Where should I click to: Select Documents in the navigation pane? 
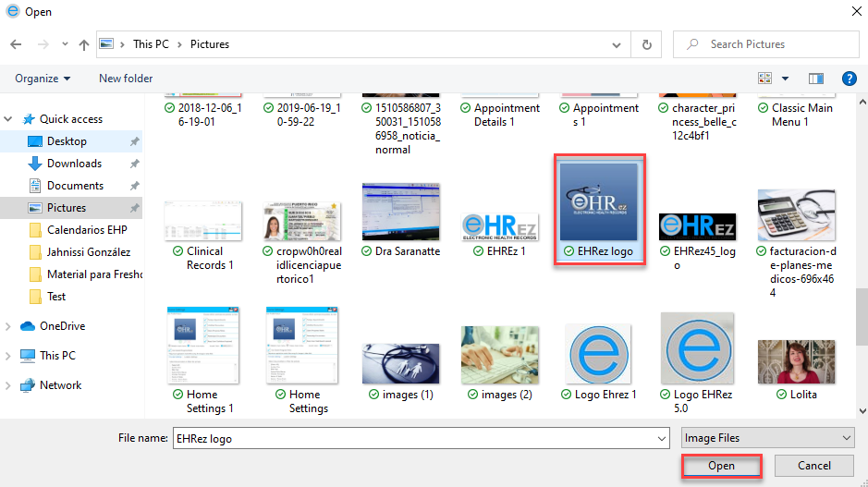click(75, 186)
